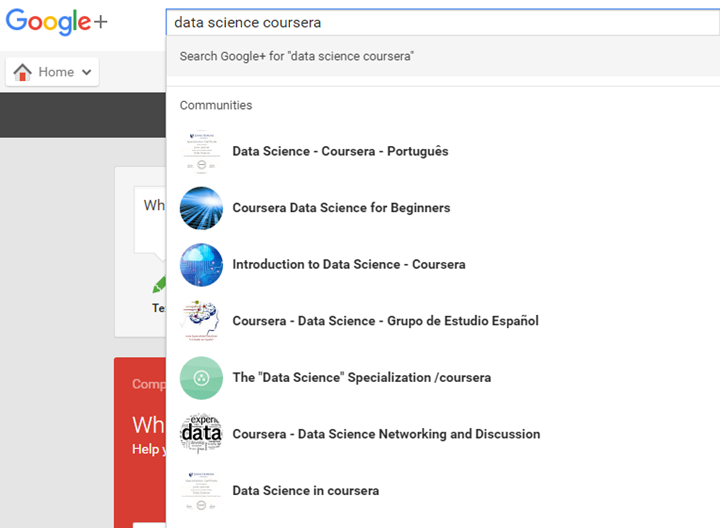720x528 pixels.
Task: Click blue light-rays avatar of Beginners community
Action: click(201, 208)
